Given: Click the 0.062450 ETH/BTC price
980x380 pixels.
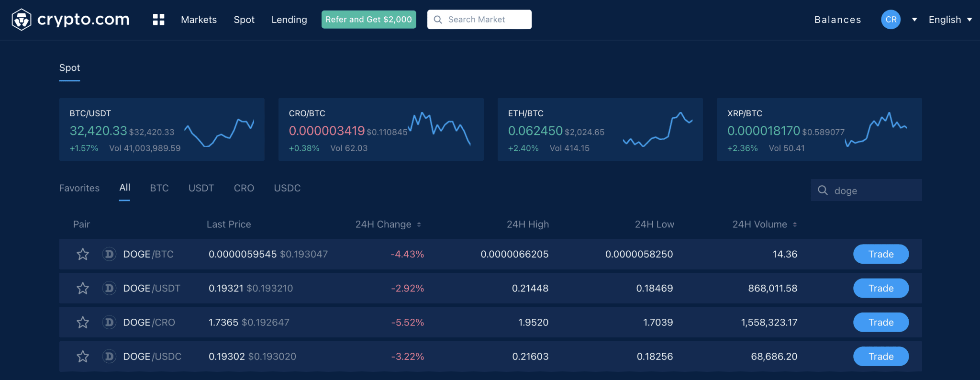Looking at the screenshot, I should [x=535, y=131].
